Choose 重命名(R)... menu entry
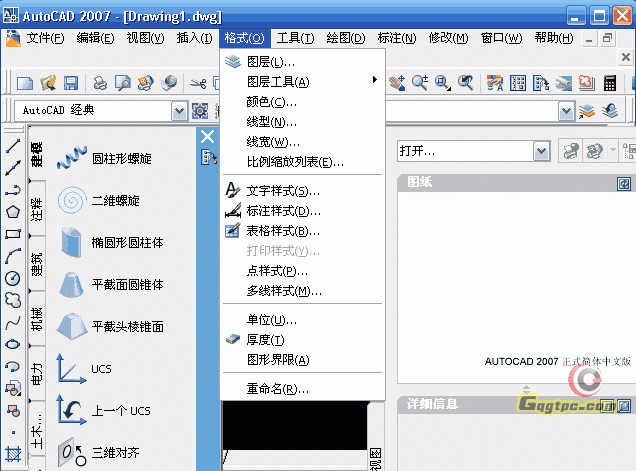The image size is (636, 471). click(303, 389)
